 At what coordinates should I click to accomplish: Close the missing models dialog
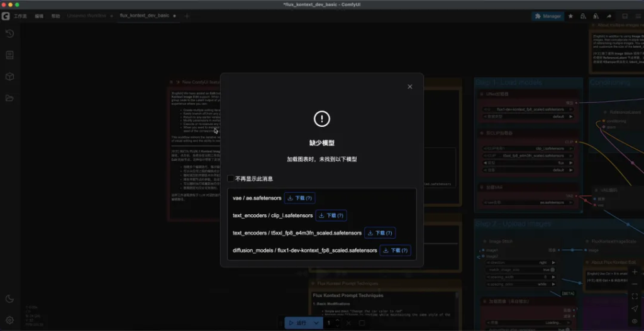tap(409, 87)
